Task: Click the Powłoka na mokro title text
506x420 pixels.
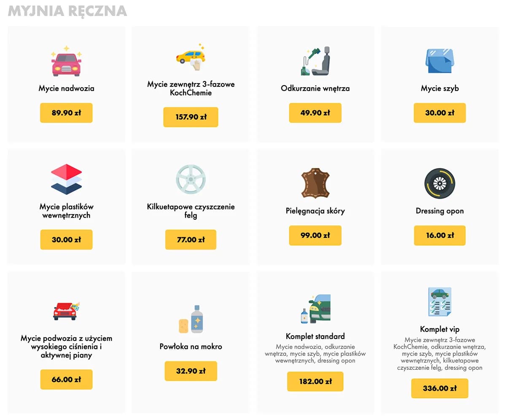Action: pos(191,347)
